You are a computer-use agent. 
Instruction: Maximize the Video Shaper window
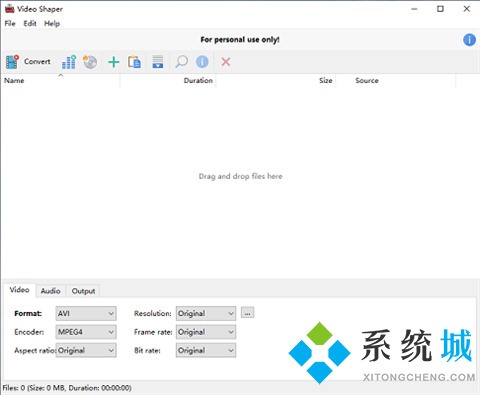click(440, 9)
